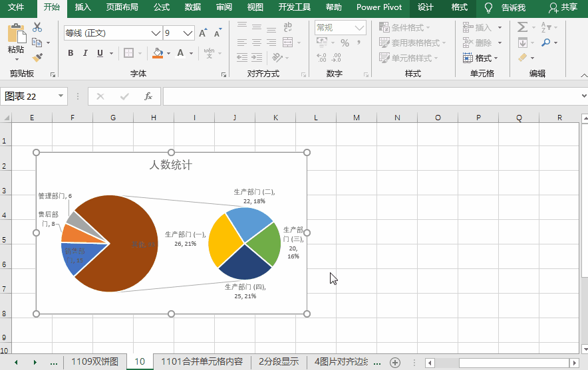Click the Increase Font Size icon
Screen dimensions: 588x370
203,33
